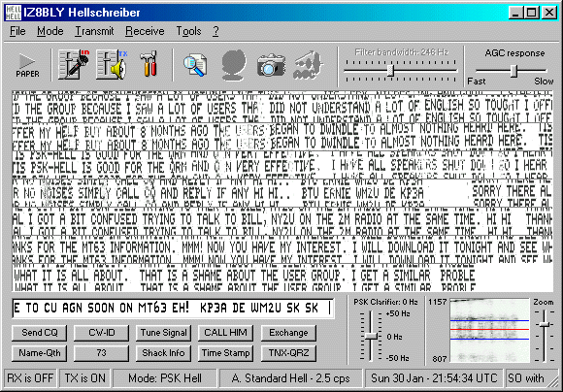
Task: Open the File menu
Action: click(17, 31)
